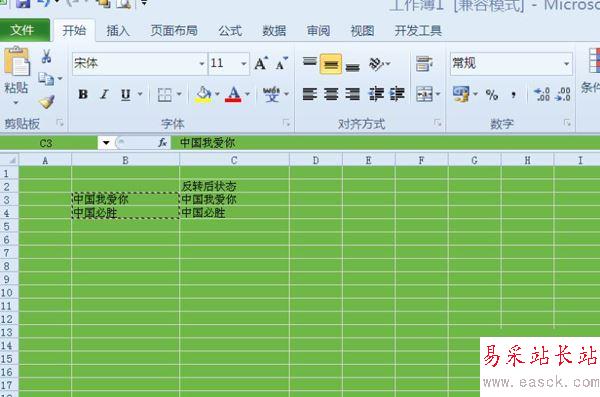This screenshot has width=600, height=397.
Task: Open 字体 group dialog launcher
Action: coord(286,123)
